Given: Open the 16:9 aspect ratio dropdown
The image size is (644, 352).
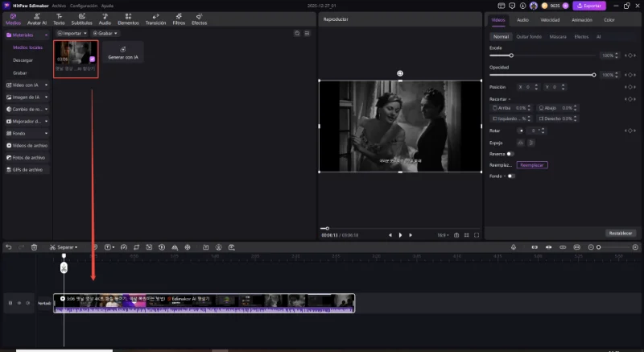Looking at the screenshot, I should [x=441, y=235].
